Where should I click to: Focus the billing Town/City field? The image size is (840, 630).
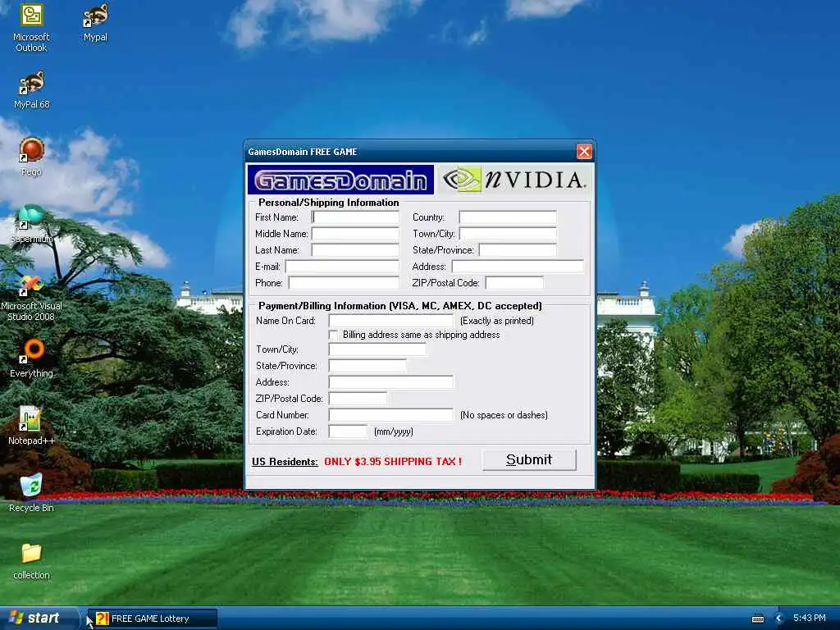[377, 349]
